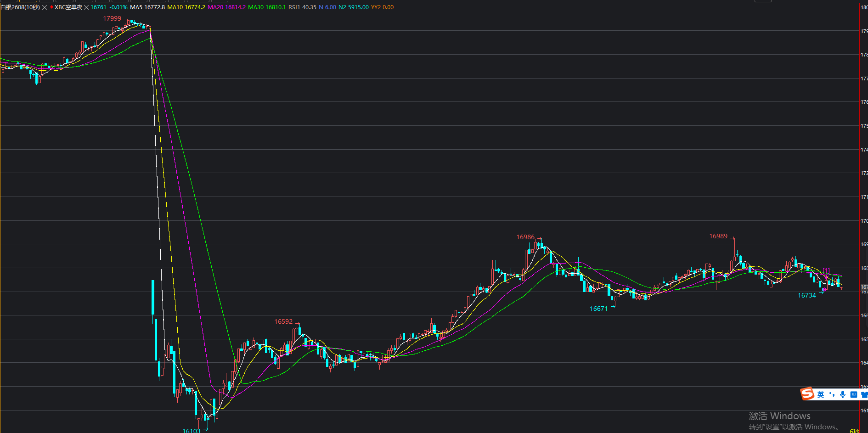This screenshot has width=868, height=433.
Task: Remove the XBC空单夜 indicator with its X
Action: pos(86,7)
